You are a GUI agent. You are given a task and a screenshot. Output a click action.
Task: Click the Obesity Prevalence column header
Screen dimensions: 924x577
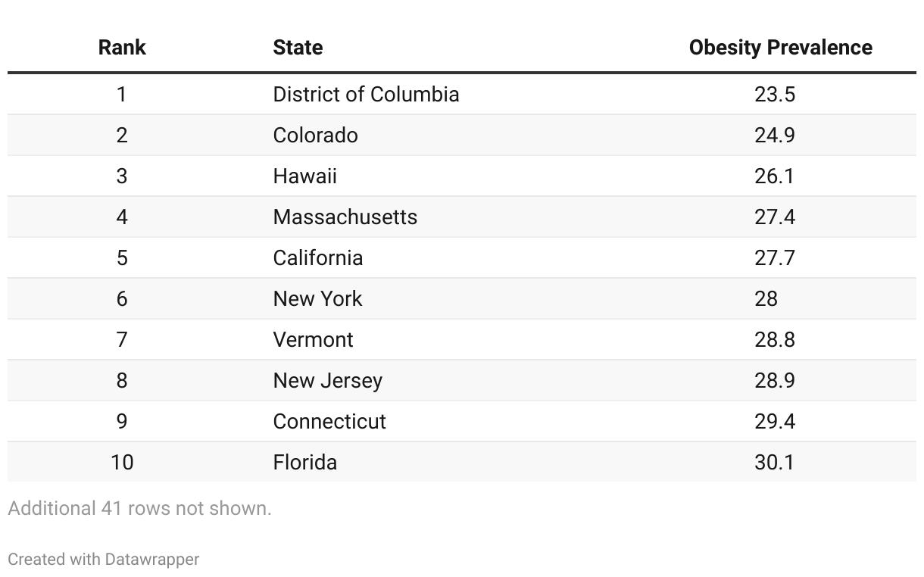[x=780, y=48]
